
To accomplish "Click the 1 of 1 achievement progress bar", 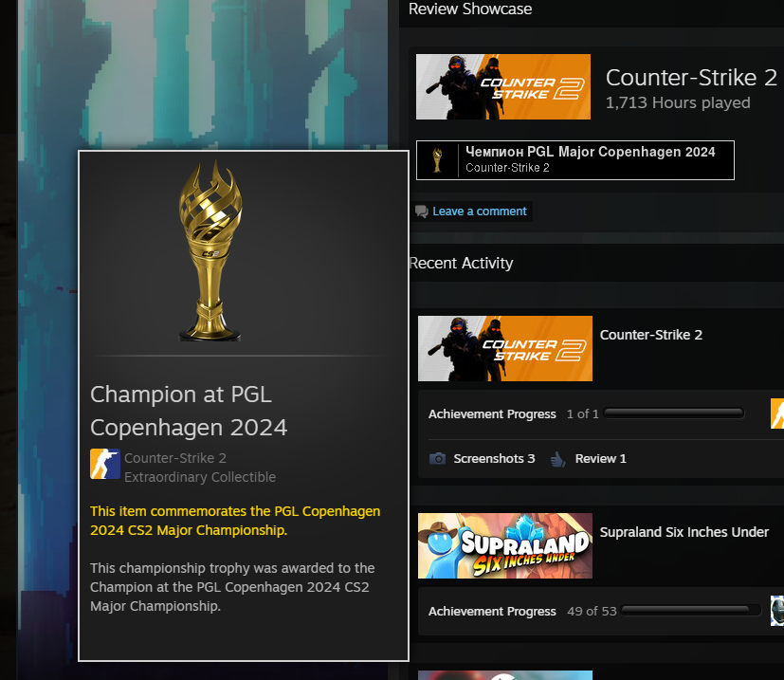I will click(673, 413).
